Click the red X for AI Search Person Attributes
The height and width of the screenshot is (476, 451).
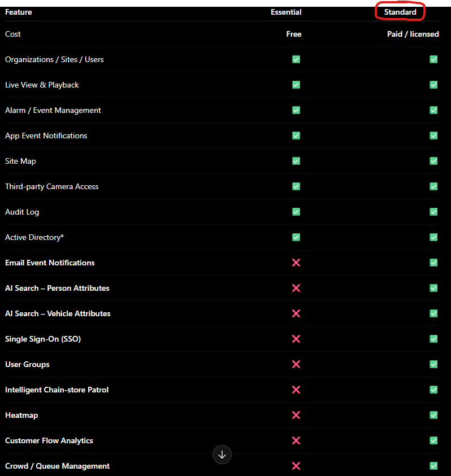pos(296,288)
